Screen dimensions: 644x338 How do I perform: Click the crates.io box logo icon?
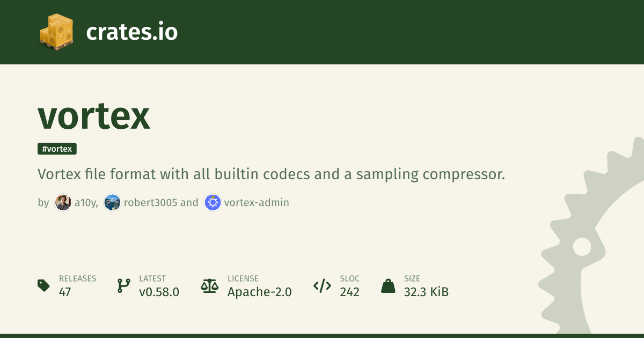56,32
